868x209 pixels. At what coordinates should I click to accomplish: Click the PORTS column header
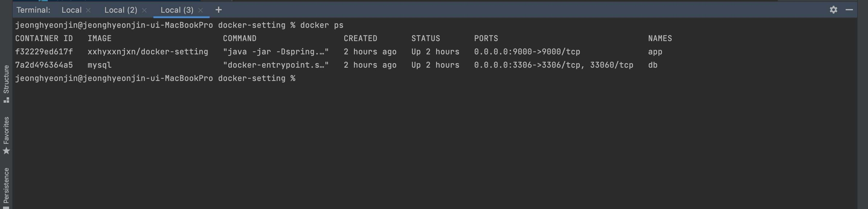(x=486, y=38)
